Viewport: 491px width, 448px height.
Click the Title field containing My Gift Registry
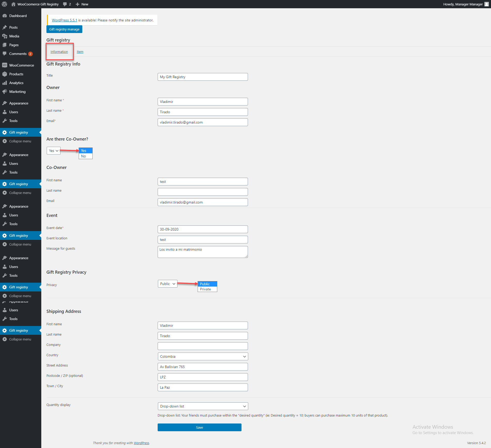pos(203,77)
